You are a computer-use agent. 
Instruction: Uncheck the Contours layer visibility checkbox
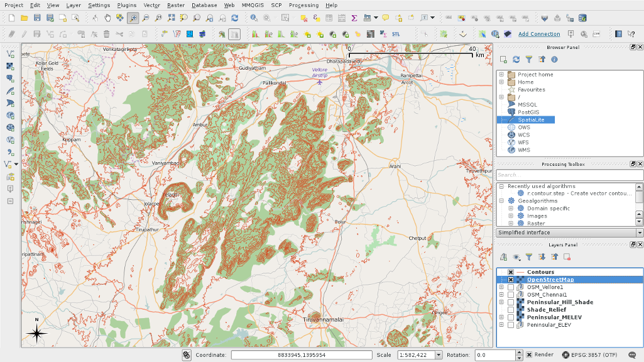[511, 272]
